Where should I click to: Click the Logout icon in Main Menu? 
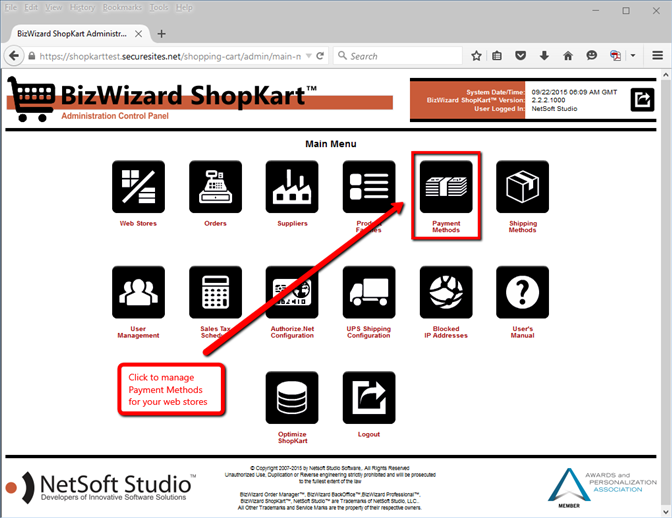(x=369, y=398)
